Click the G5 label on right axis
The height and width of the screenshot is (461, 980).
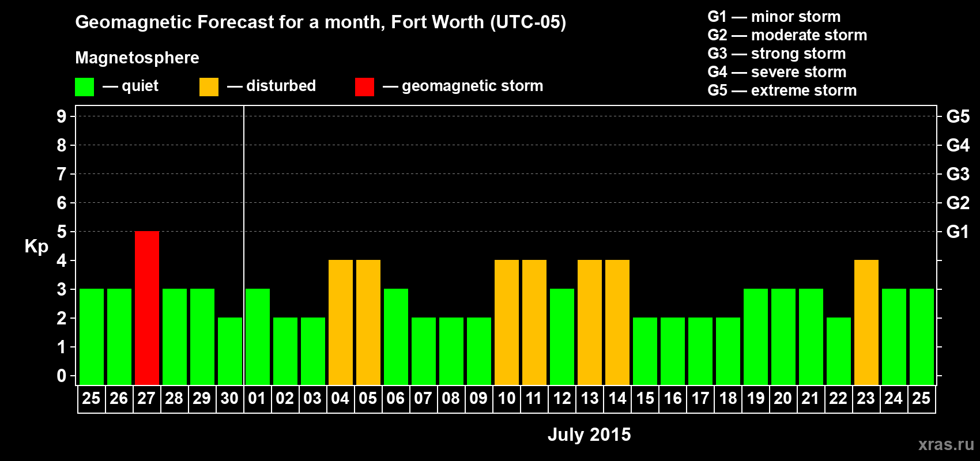click(x=958, y=116)
